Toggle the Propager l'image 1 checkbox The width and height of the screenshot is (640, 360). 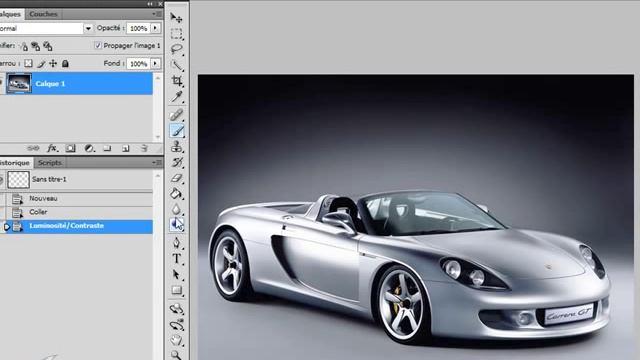[98, 45]
